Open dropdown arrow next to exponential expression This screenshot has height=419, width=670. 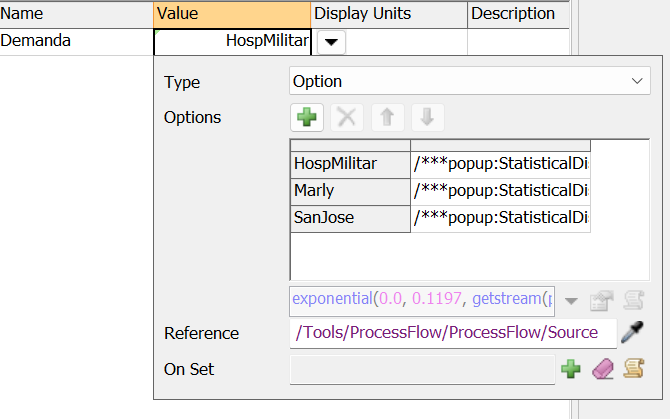pyautogui.click(x=571, y=301)
